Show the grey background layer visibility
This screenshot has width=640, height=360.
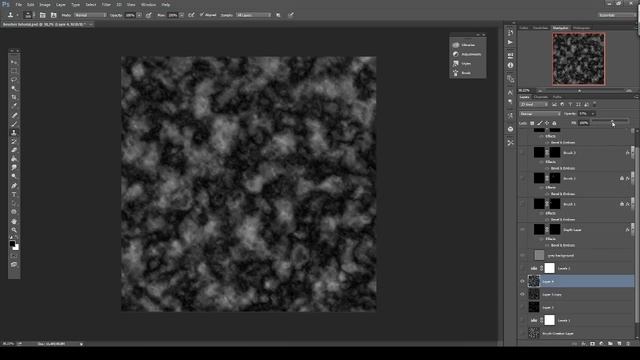522,256
